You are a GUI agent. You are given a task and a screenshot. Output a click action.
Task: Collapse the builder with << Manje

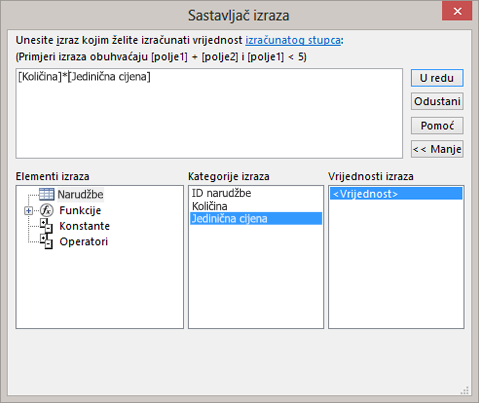point(437,149)
